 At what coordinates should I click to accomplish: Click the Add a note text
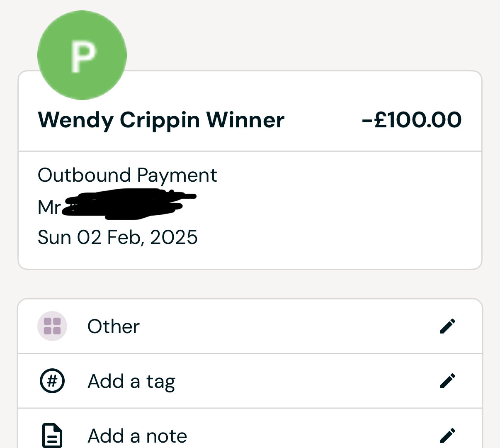137,436
